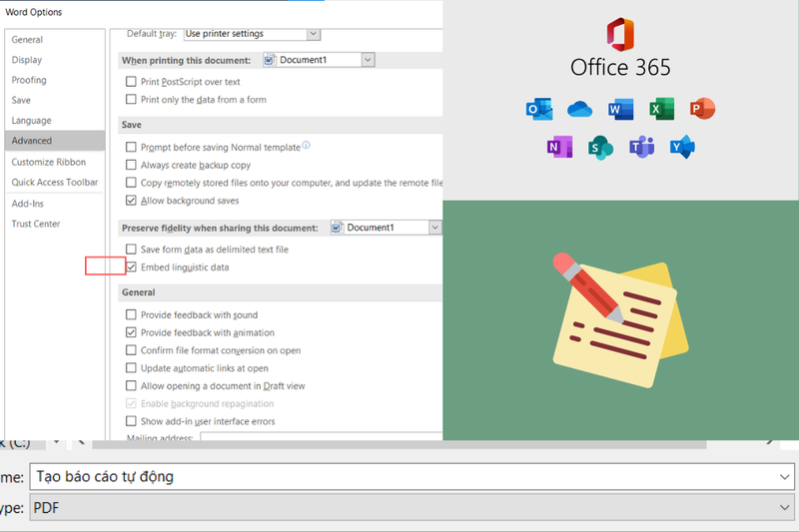Image resolution: width=799 pixels, height=532 pixels.
Task: Click the OneDrive cloud icon
Action: [x=579, y=109]
